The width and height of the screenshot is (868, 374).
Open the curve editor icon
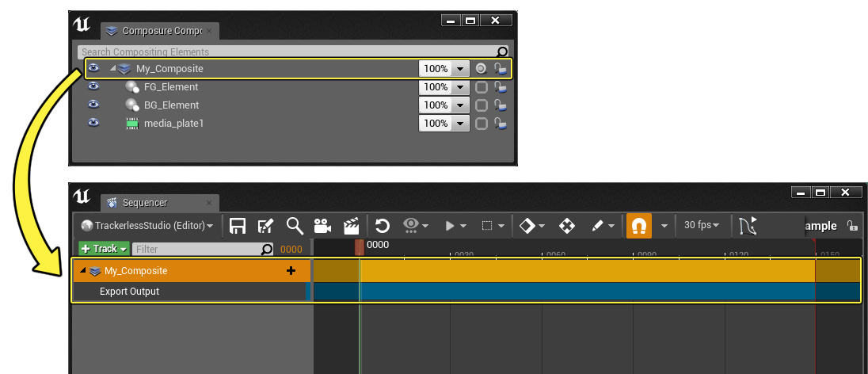click(x=748, y=226)
